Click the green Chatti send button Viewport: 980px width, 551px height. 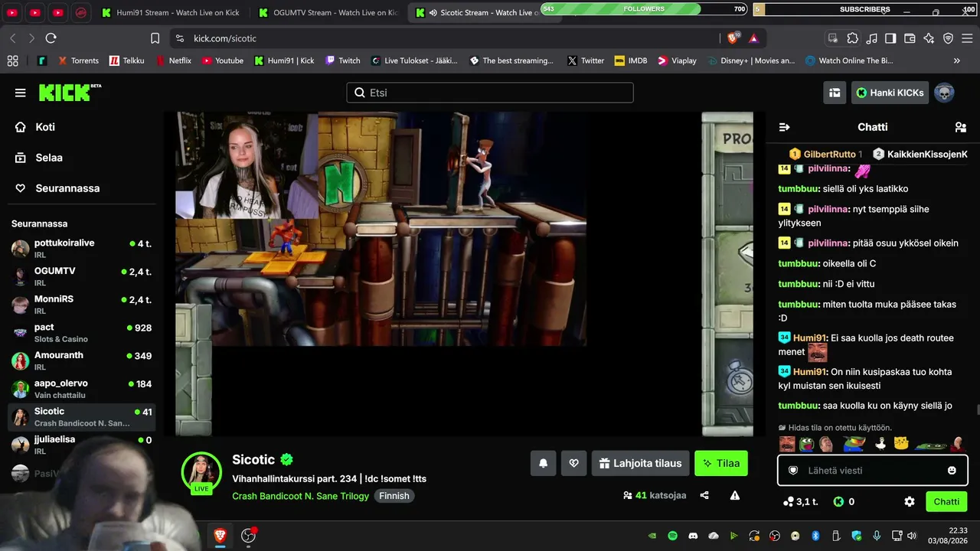coord(946,502)
